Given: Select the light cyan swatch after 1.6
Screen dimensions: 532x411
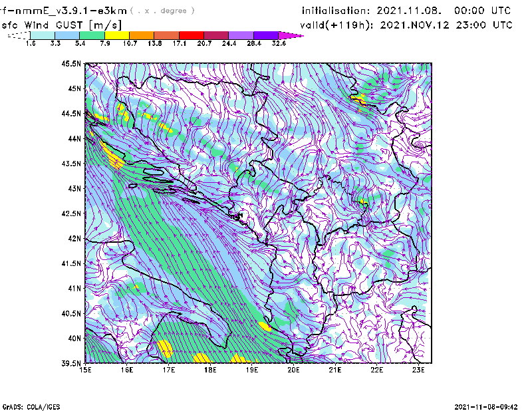Looking at the screenshot, I should pyautogui.click(x=43, y=35).
